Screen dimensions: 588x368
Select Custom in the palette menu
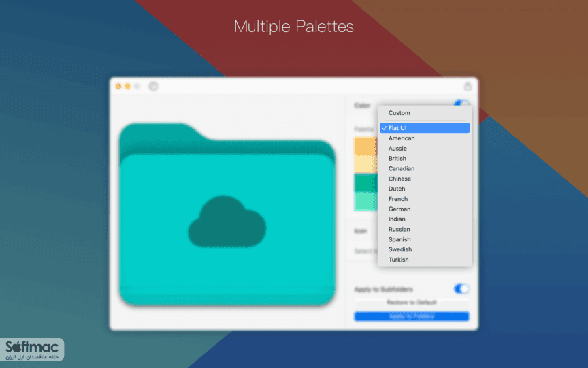pos(425,113)
